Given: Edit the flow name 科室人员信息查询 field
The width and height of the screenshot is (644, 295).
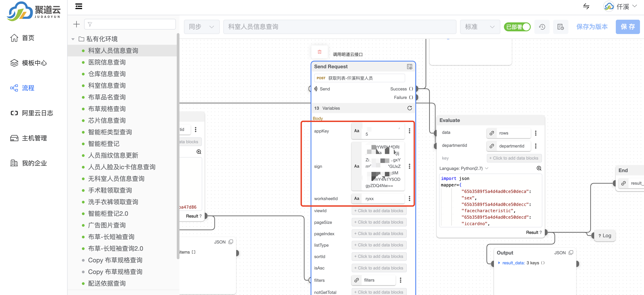Looking at the screenshot, I should coord(339,27).
